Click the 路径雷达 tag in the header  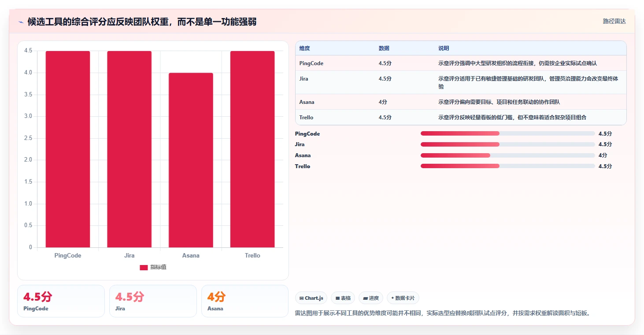pyautogui.click(x=614, y=21)
